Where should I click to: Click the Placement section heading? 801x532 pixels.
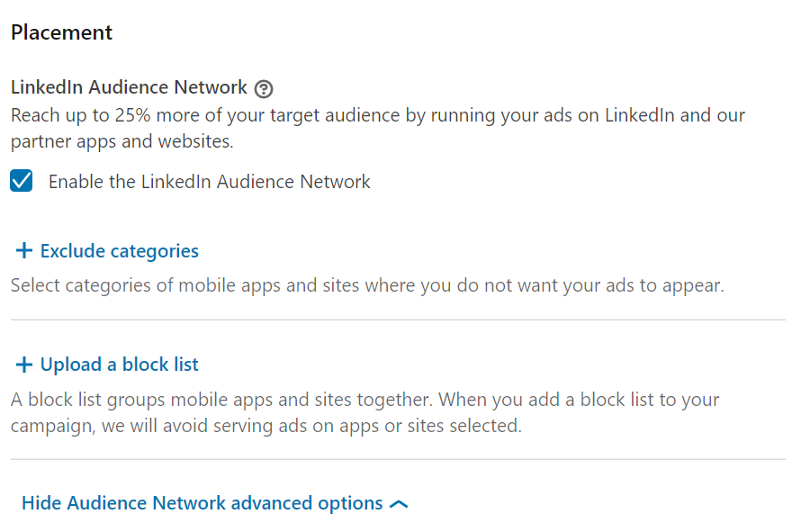(x=61, y=32)
